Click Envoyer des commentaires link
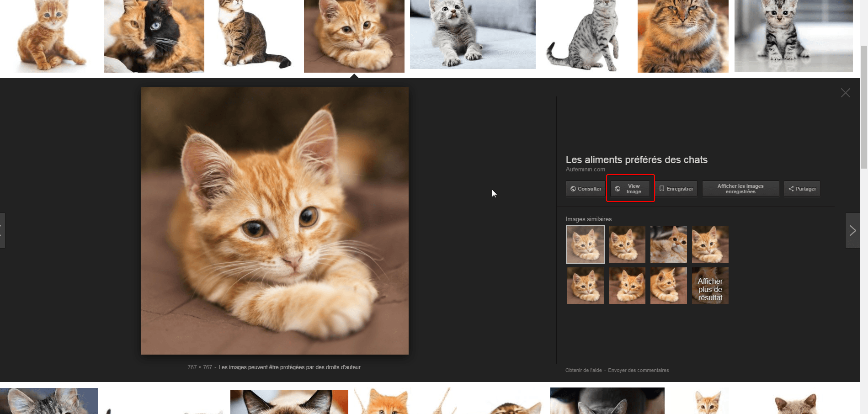Screen dimensions: 868x414 tap(638, 370)
